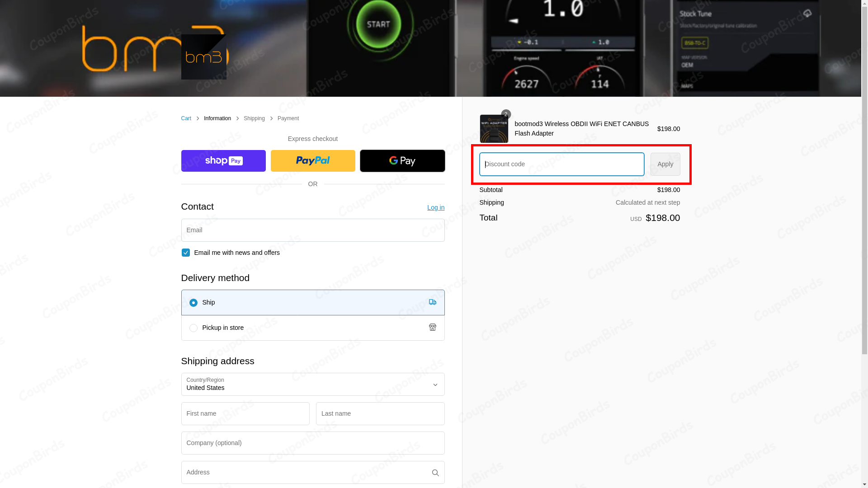Go back to Cart breadcrumb

click(186, 118)
